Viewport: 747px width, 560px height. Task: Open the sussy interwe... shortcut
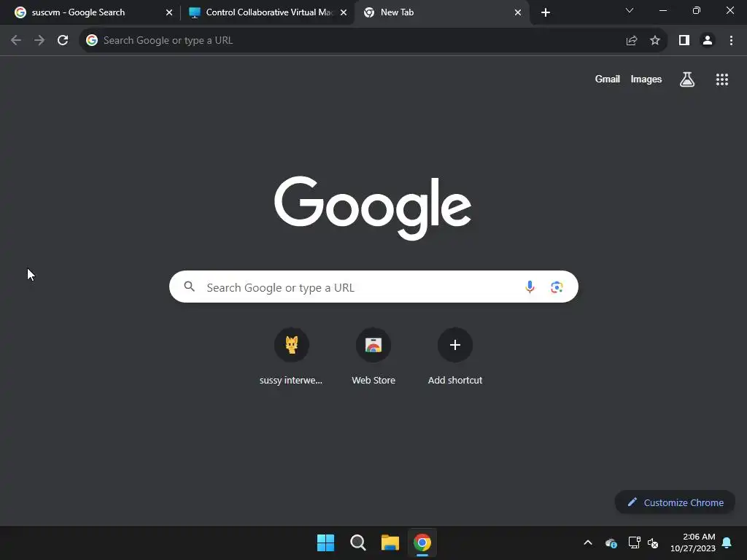pyautogui.click(x=291, y=357)
